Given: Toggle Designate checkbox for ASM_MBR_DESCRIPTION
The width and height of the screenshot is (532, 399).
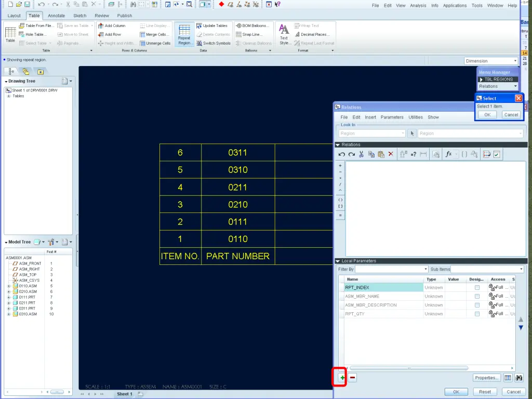Looking at the screenshot, I should tap(477, 305).
